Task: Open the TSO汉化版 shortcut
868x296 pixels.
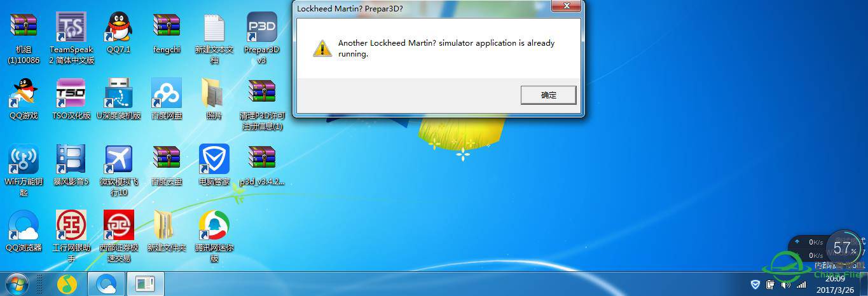Action: 71,99
